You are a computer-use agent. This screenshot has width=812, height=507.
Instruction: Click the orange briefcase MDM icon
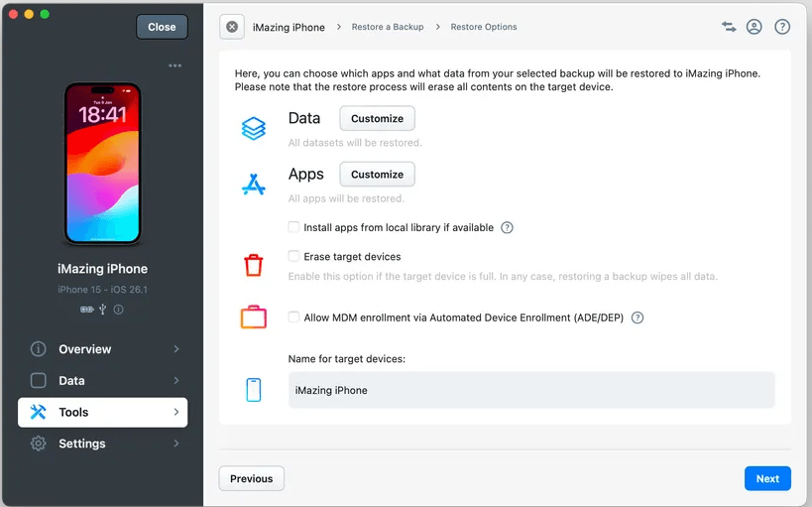[x=253, y=317]
